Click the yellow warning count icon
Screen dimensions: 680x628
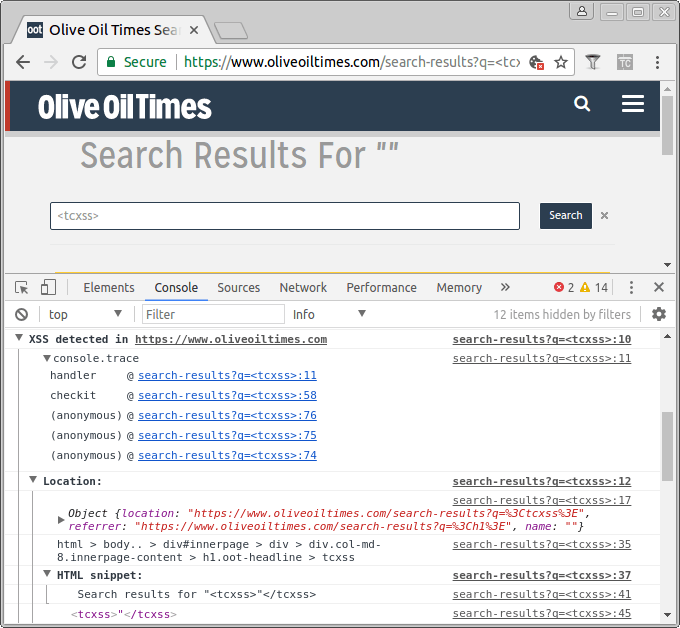click(x=585, y=287)
